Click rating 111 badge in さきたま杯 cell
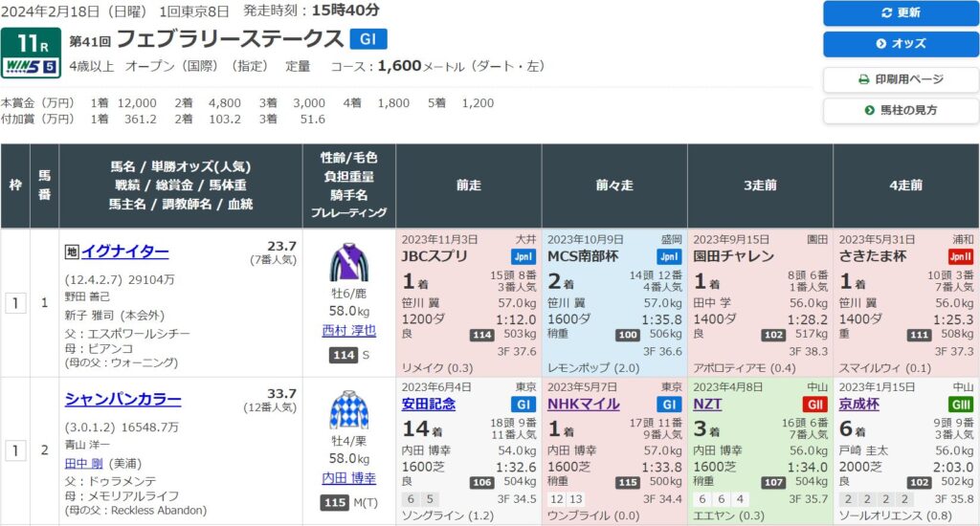This screenshot has width=980, height=526. pyautogui.click(x=920, y=335)
